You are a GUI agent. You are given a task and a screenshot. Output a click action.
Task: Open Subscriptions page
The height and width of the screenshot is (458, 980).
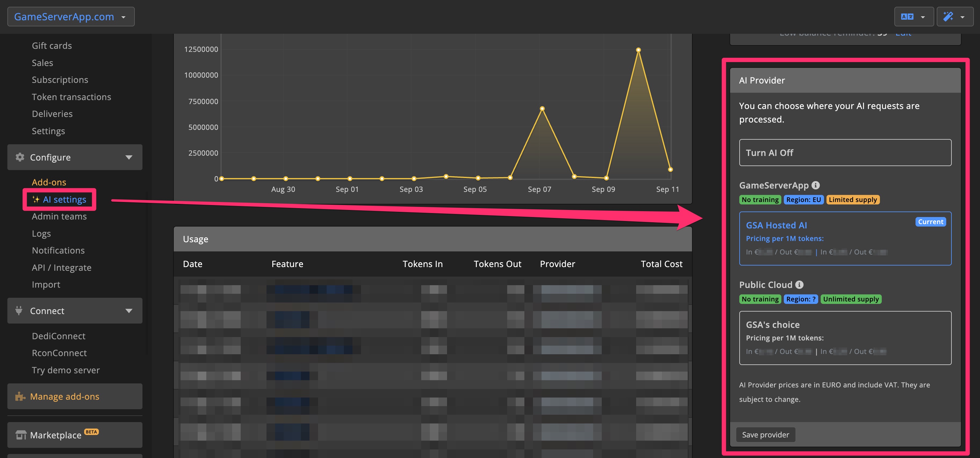pos(60,80)
